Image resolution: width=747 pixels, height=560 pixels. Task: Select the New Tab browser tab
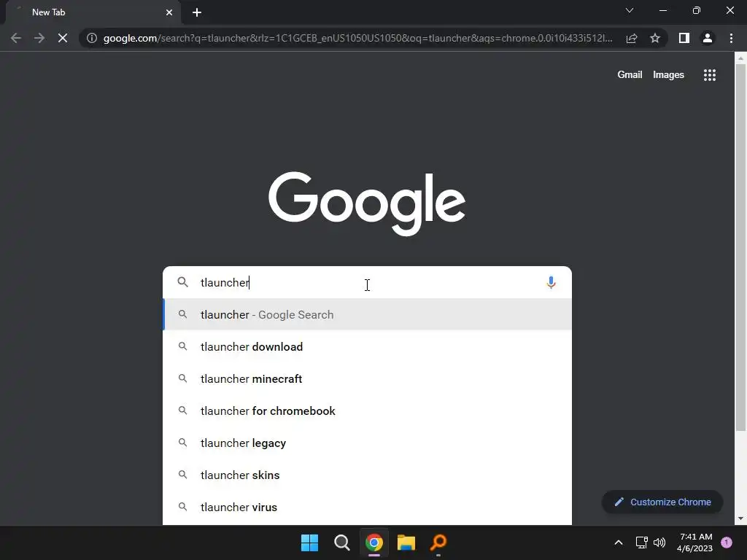93,12
